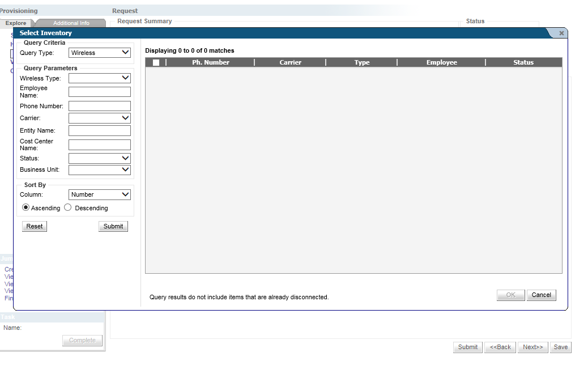Close the Select Inventory dialog

561,33
